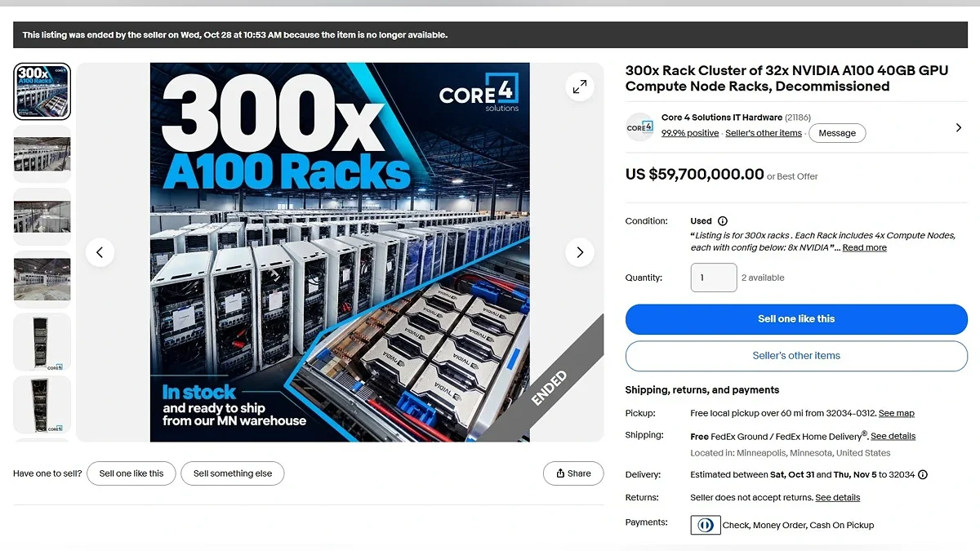980x551 pixels.
Task: Select the second thumbnail of the rack aisle
Action: tap(42, 154)
